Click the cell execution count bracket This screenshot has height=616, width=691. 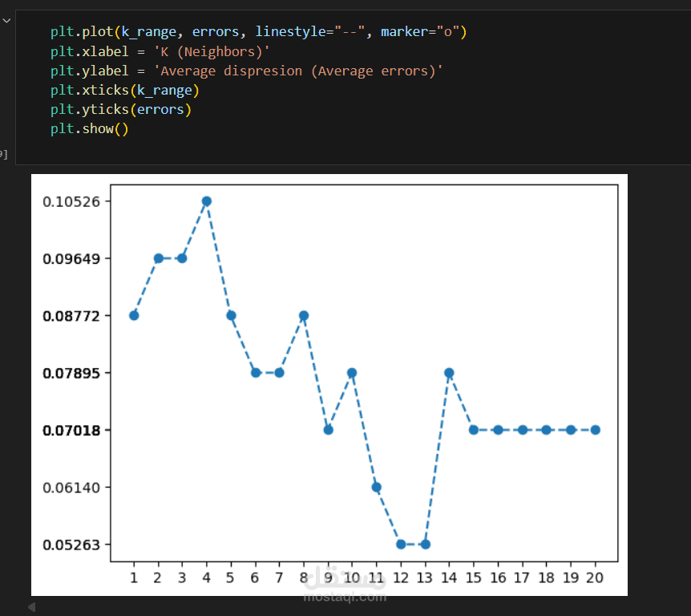coord(3,154)
